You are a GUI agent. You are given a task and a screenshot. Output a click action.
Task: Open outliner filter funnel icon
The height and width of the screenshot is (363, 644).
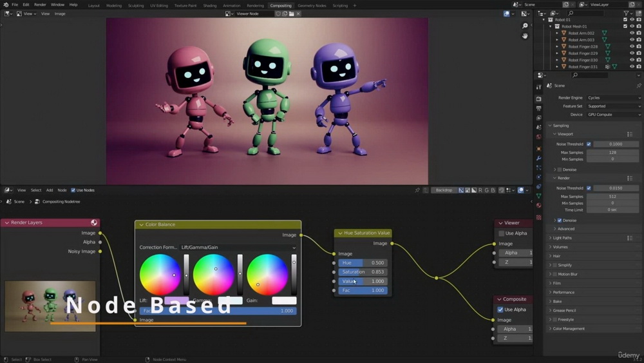tap(627, 14)
